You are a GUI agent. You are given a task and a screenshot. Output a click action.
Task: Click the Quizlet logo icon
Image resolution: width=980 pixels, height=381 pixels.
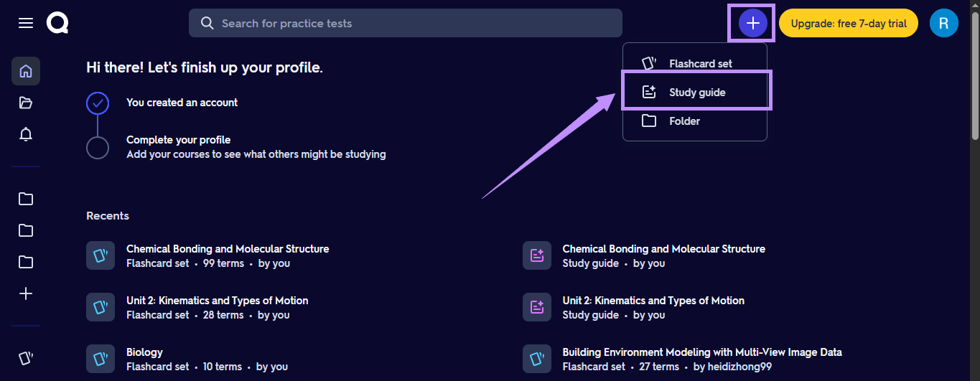57,23
